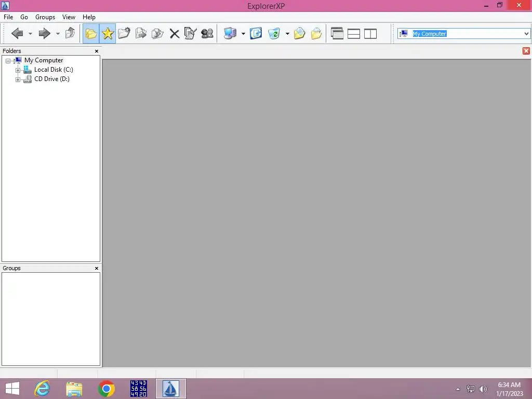The image size is (532, 399).
Task: Open the Help menu
Action: (x=89, y=17)
